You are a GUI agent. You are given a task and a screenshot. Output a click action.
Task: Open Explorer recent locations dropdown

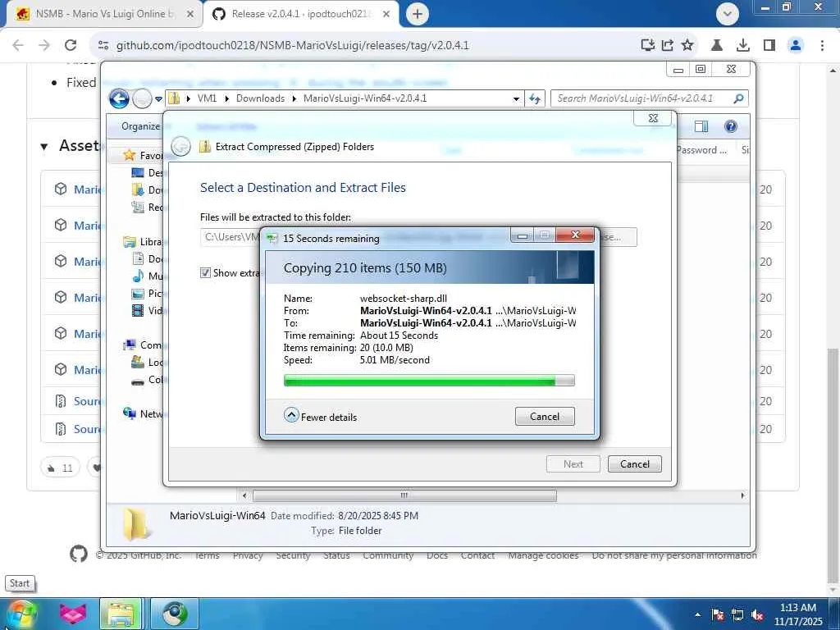click(x=158, y=99)
